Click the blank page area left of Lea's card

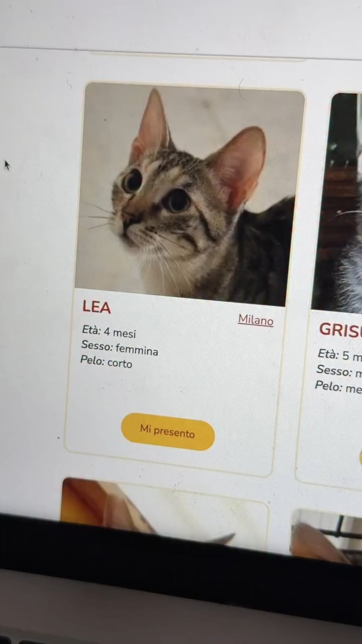[x=32, y=294]
